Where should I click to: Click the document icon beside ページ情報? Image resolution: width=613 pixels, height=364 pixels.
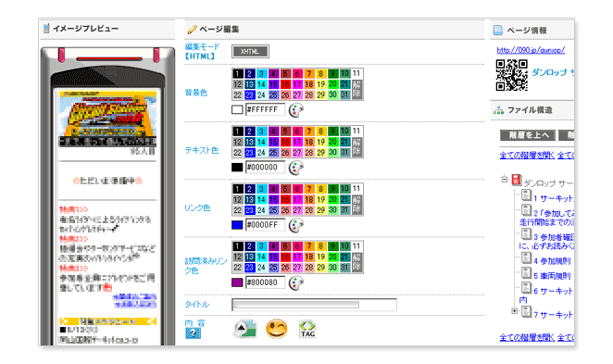point(498,31)
